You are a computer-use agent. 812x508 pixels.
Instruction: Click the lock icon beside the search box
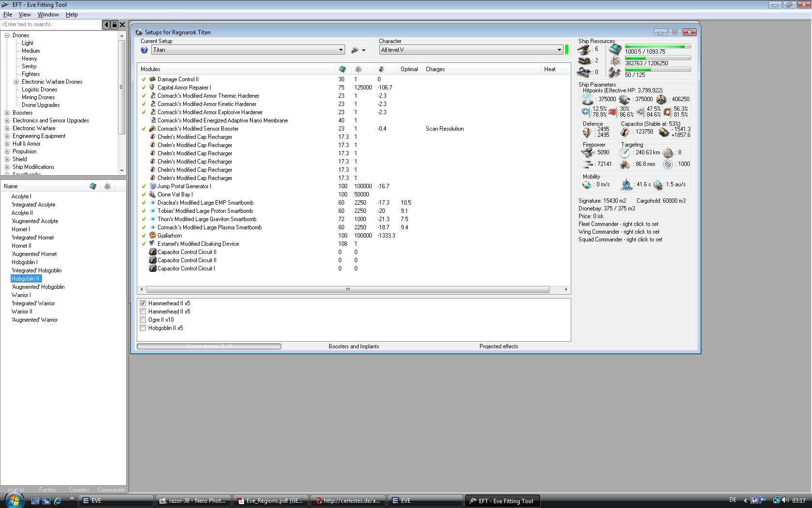114,25
